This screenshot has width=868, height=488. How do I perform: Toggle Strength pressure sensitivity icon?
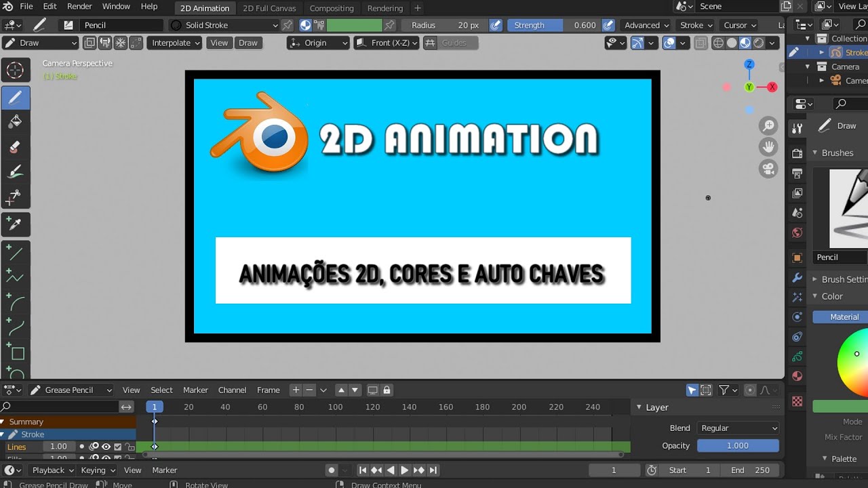608,25
